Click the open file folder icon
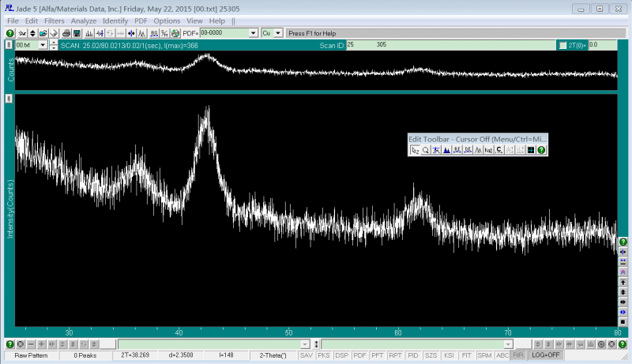Image resolution: width=632 pixels, height=364 pixels. [x=44, y=33]
